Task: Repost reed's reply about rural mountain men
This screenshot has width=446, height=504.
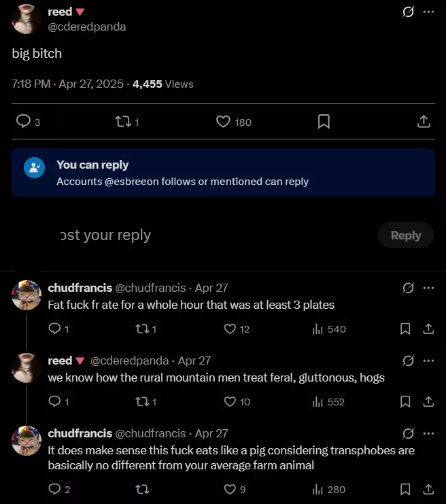Action: click(142, 402)
